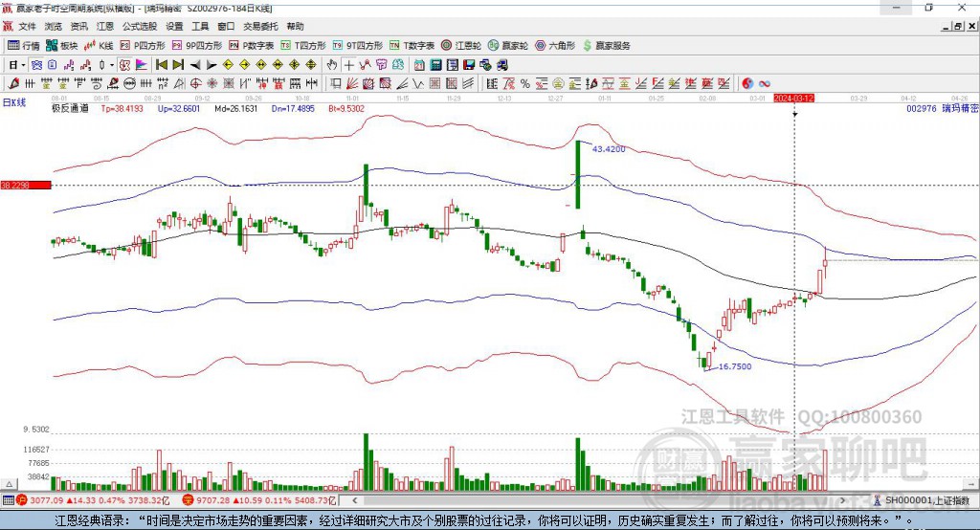This screenshot has width=980, height=530.
Task: Open the 设置 menu
Action: coord(174,26)
